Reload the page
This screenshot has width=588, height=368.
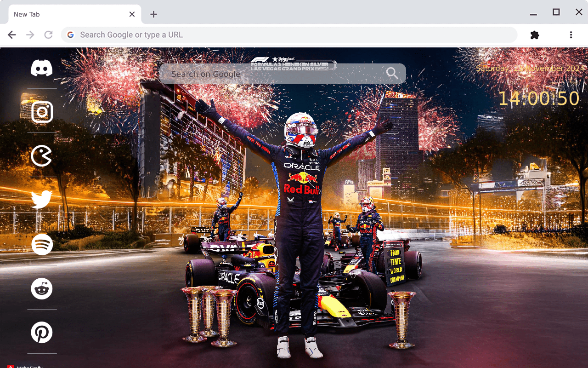point(48,35)
